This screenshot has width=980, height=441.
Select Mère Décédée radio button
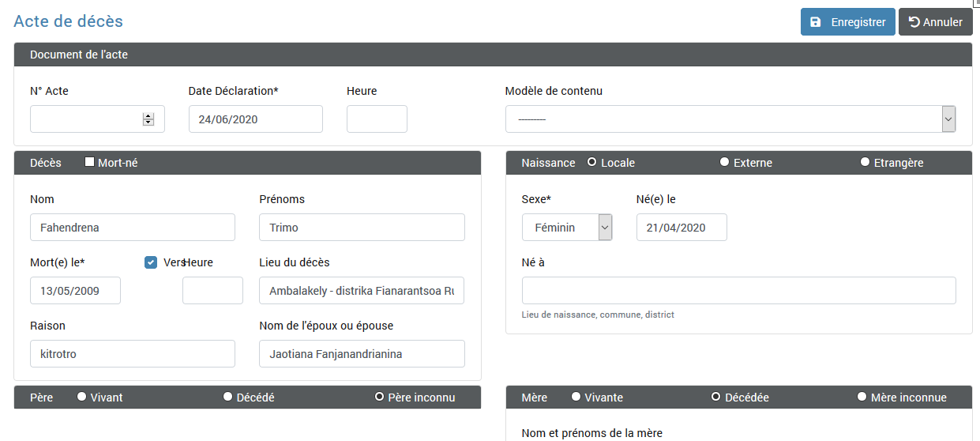[716, 397]
